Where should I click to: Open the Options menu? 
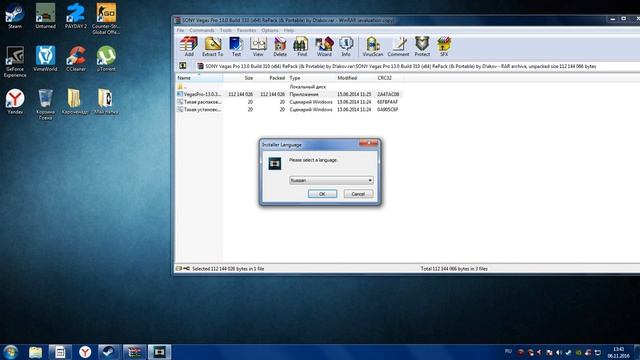coord(270,30)
